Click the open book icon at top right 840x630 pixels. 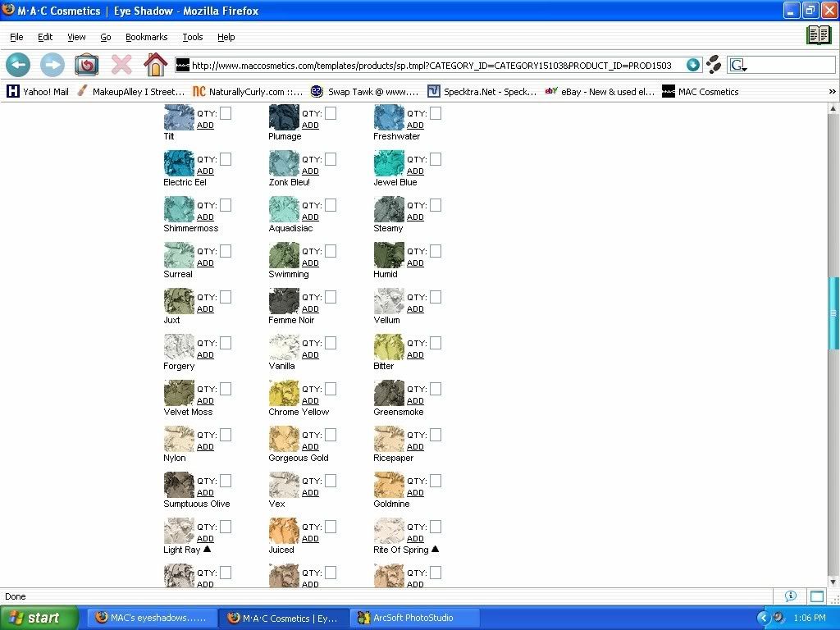point(819,35)
